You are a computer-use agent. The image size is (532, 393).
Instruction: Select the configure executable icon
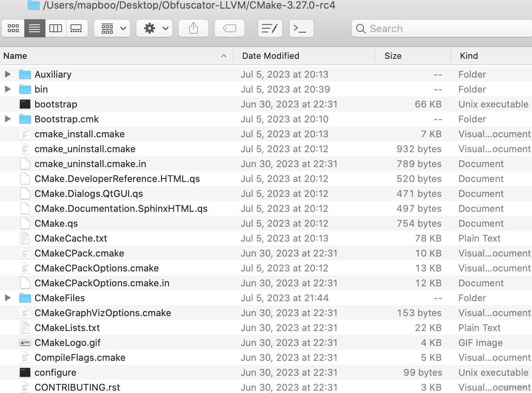25,372
